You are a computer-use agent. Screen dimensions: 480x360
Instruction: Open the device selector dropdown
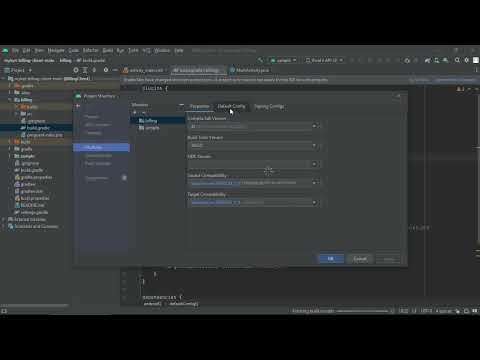(324, 60)
